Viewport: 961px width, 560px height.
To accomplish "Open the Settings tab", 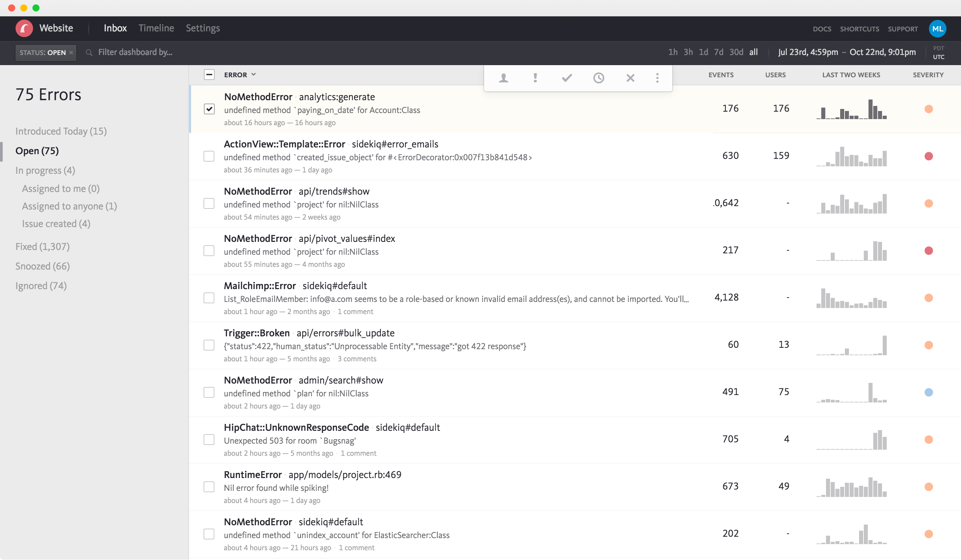I will 203,28.
